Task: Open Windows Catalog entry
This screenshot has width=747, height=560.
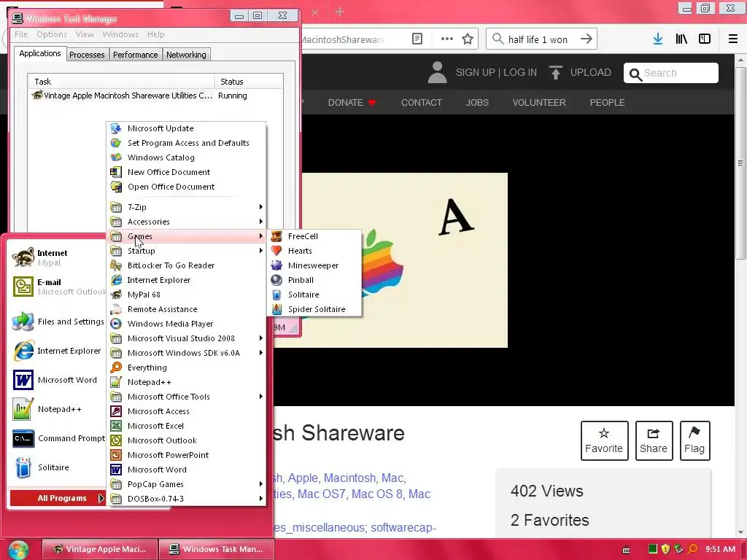Action: pos(186,157)
